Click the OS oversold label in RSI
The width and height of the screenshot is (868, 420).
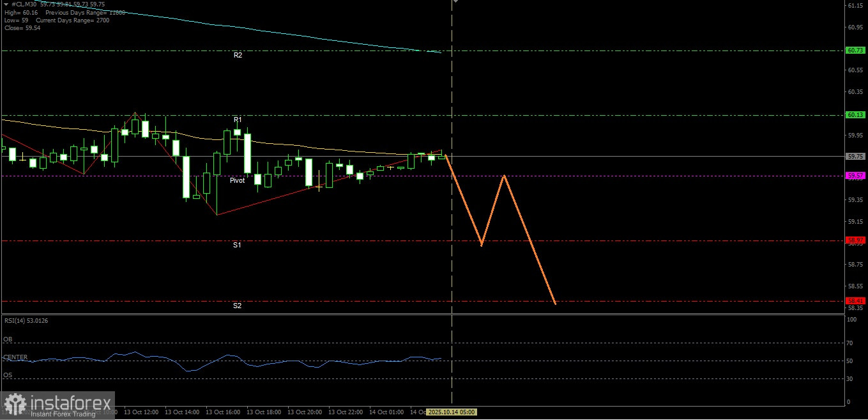click(8, 375)
